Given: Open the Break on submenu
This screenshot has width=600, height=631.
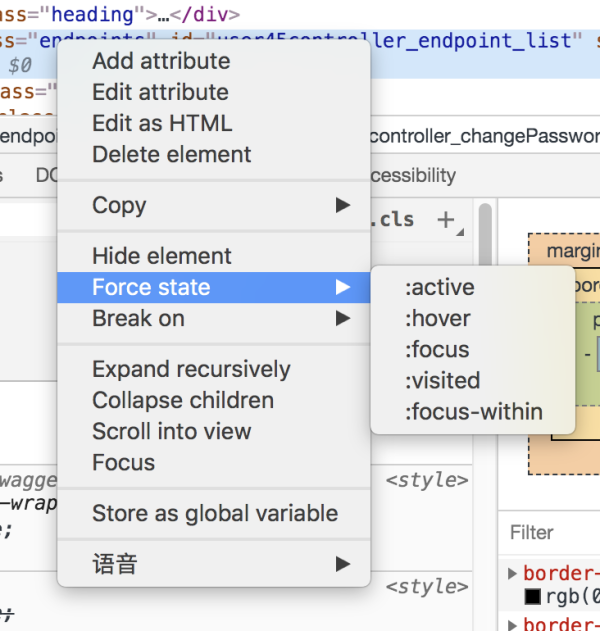Looking at the screenshot, I should [214, 318].
